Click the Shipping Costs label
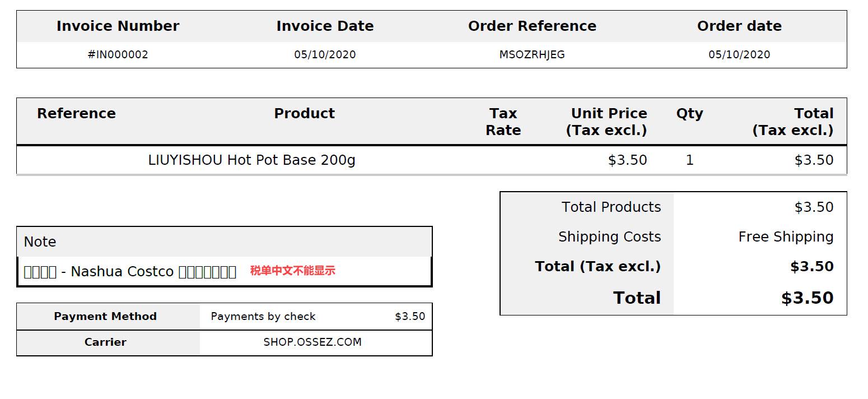Image resolution: width=868 pixels, height=399 pixels. point(609,237)
